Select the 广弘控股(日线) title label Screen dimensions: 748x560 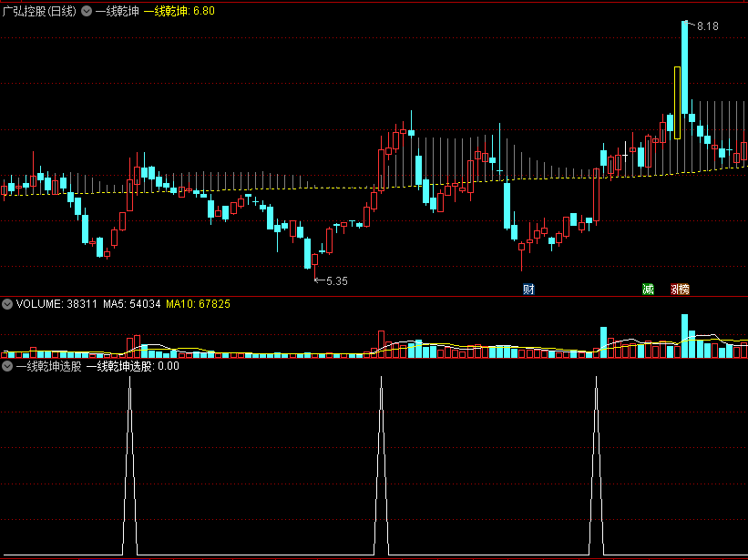tap(39, 11)
